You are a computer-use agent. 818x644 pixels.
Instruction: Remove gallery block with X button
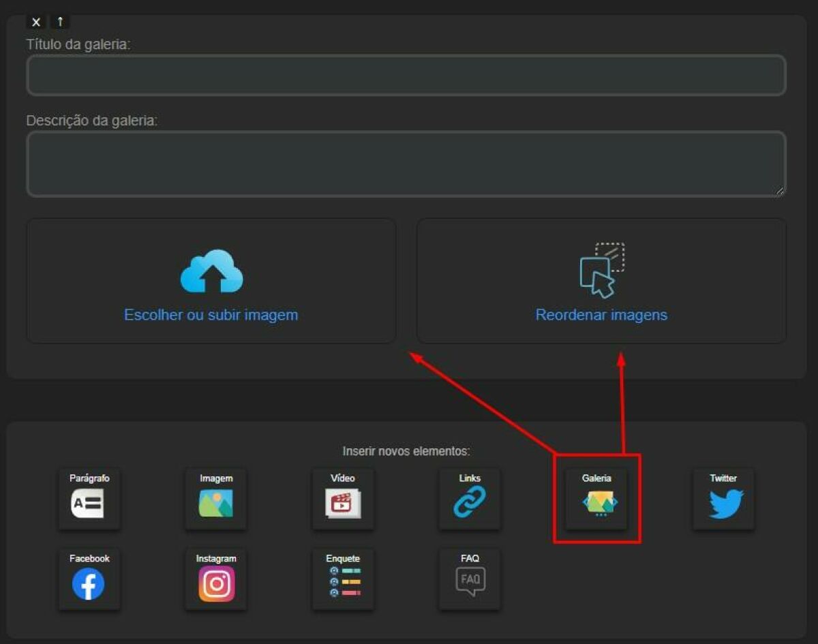pyautogui.click(x=36, y=22)
